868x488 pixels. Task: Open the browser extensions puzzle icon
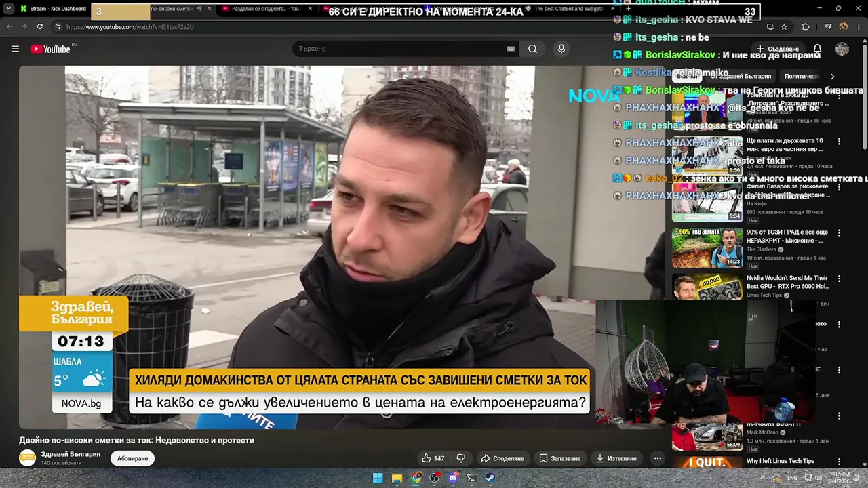pyautogui.click(x=806, y=26)
